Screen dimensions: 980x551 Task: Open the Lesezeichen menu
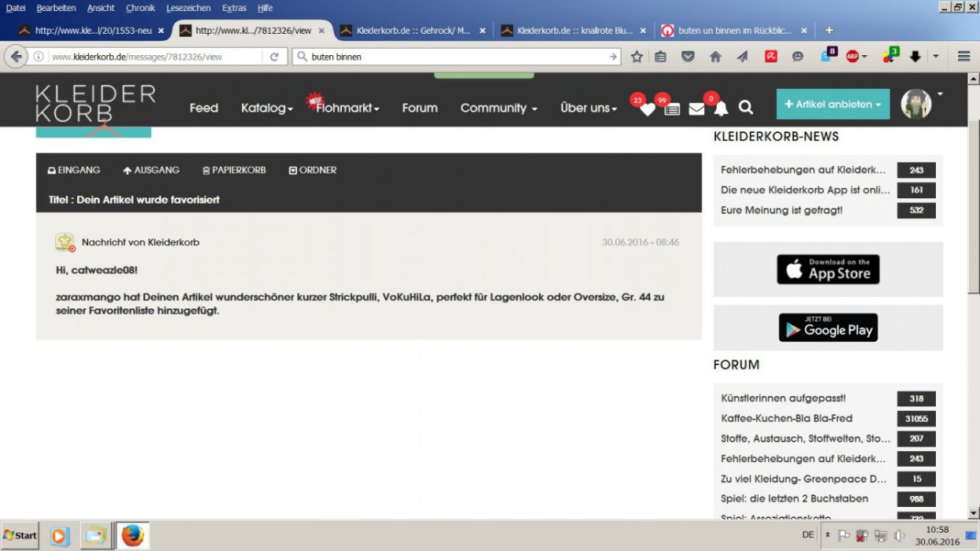click(x=188, y=8)
